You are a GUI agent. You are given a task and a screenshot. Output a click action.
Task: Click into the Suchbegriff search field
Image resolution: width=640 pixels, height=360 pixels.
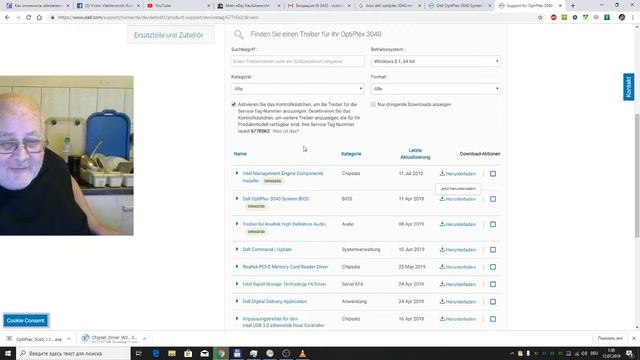pyautogui.click(x=298, y=61)
